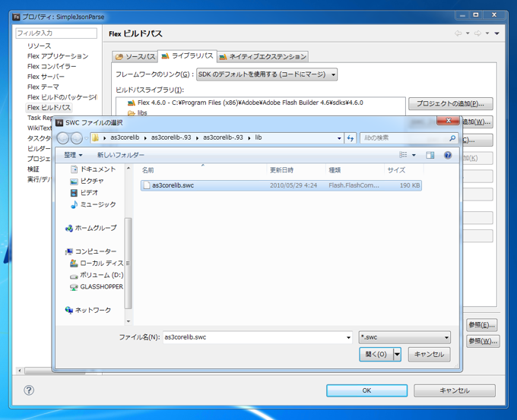
Task: Click the split arrow beside the Open (開く) button
Action: pyautogui.click(x=398, y=355)
